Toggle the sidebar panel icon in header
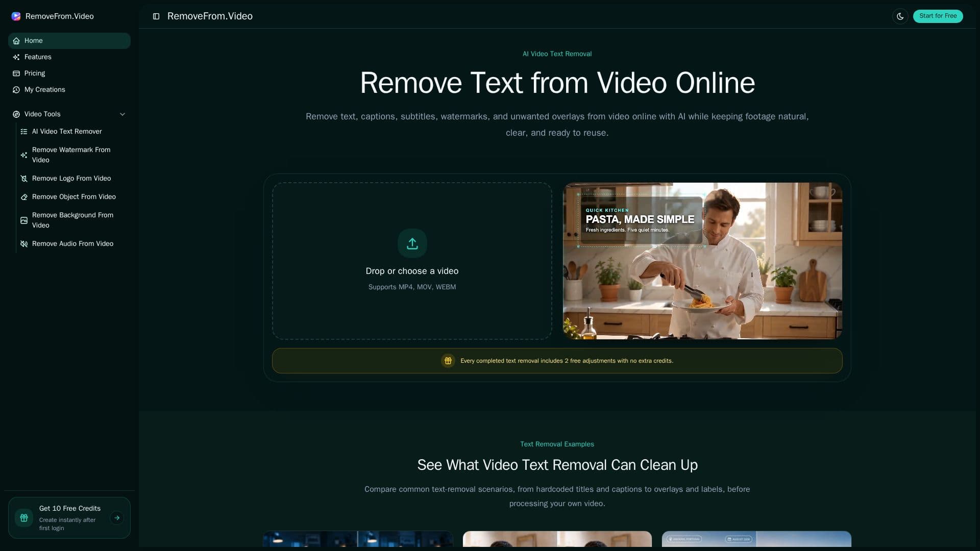This screenshot has height=551, width=980. tap(156, 16)
